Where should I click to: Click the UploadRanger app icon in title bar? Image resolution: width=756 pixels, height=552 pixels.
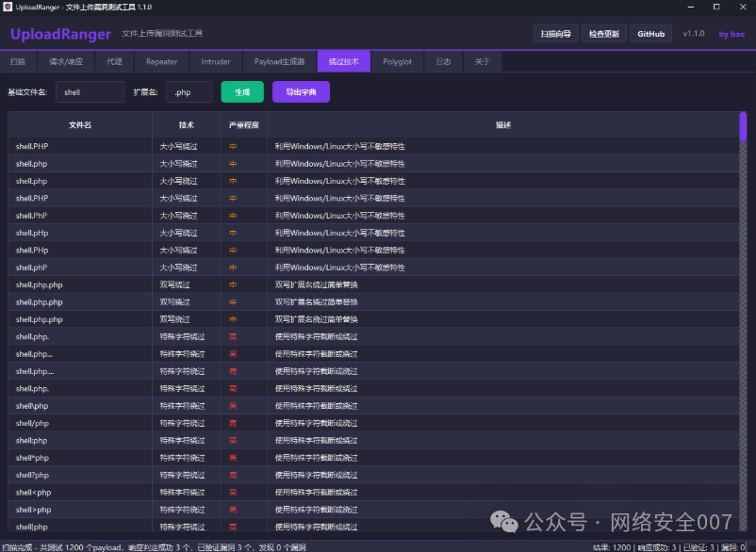8,7
